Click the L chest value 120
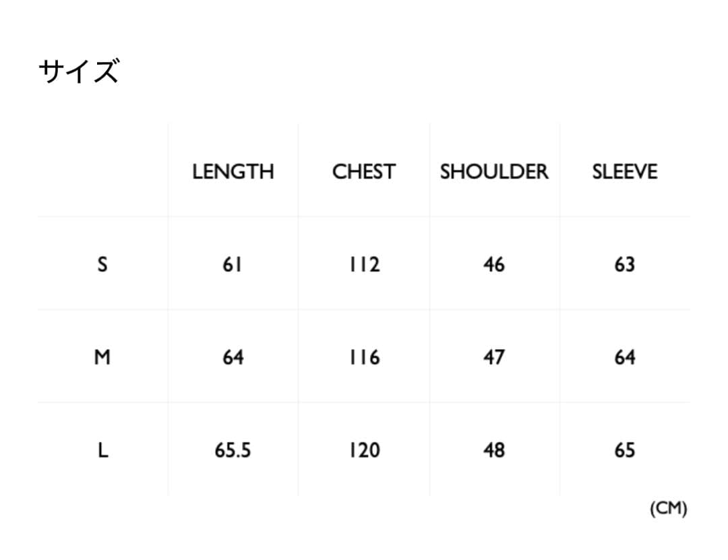This screenshot has height=560, width=728. click(x=364, y=450)
